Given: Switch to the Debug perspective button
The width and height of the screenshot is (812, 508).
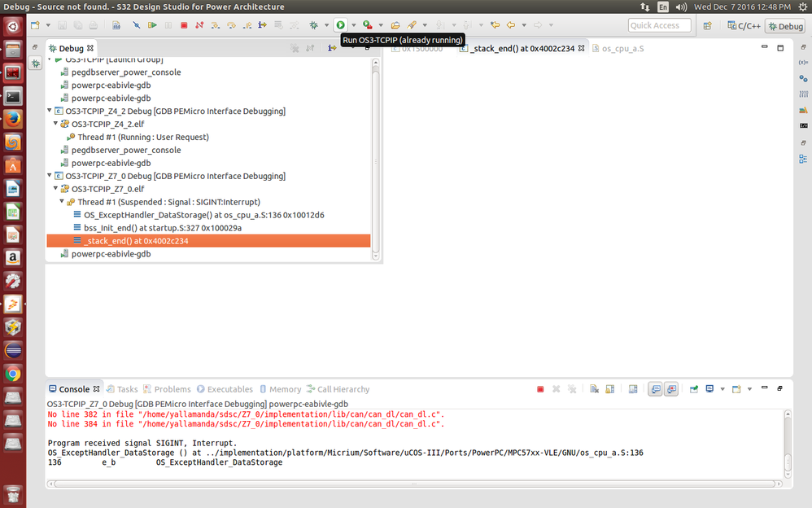Looking at the screenshot, I should (x=786, y=26).
